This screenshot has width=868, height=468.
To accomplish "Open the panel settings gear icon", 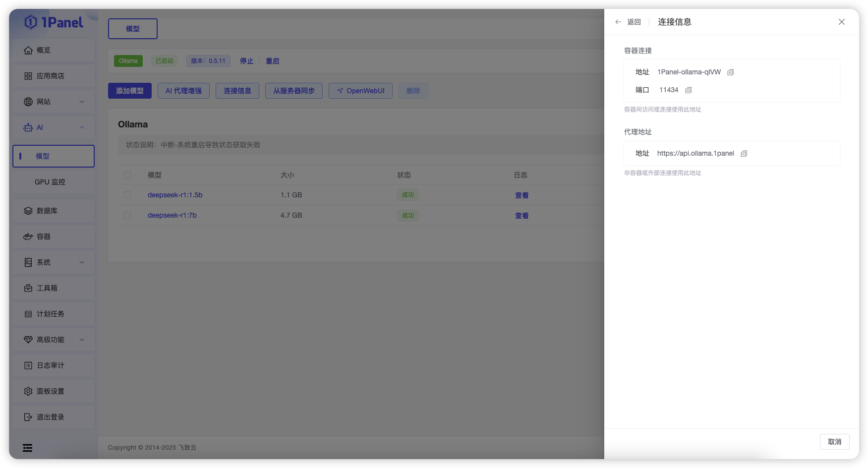I will pos(28,391).
